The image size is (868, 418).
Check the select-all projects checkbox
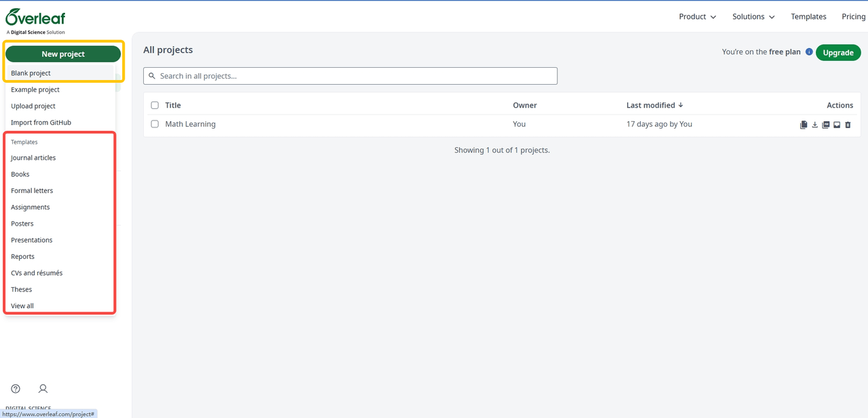tap(155, 105)
